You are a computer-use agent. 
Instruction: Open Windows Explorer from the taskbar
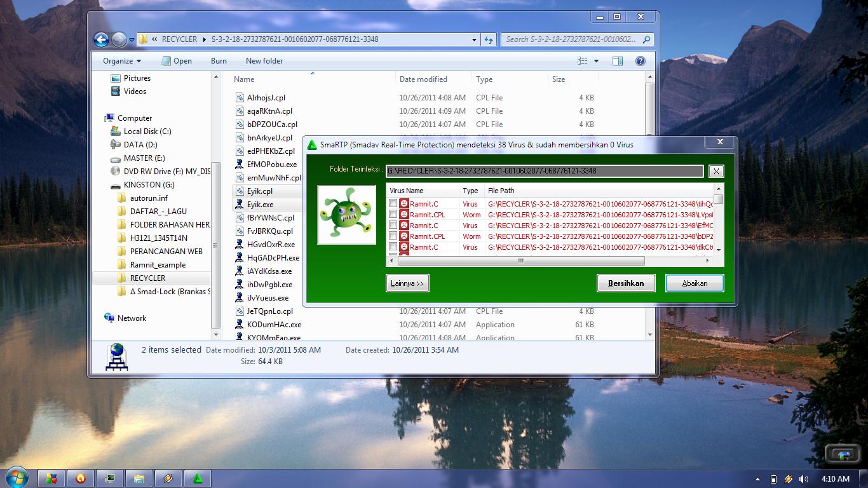[139, 478]
